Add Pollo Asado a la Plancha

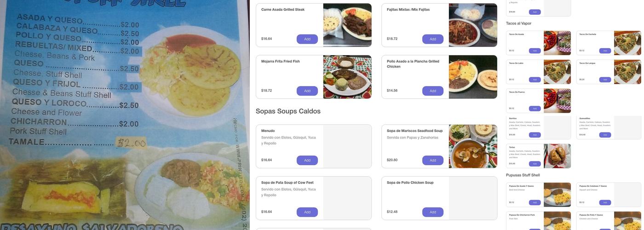[x=433, y=91]
